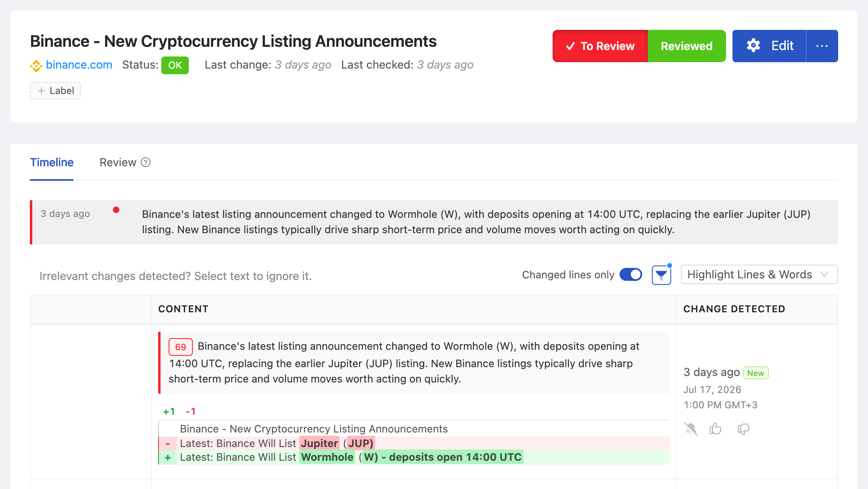Open the binance.com link
Image resolution: width=868 pixels, height=489 pixels.
[79, 65]
